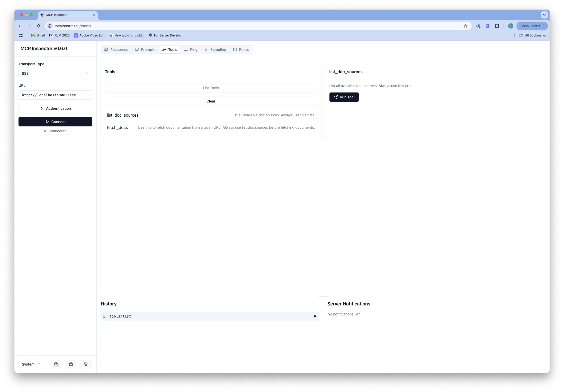564x392 pixels.
Task: Open Gmail from the bookmarks bar
Action: coord(38,35)
